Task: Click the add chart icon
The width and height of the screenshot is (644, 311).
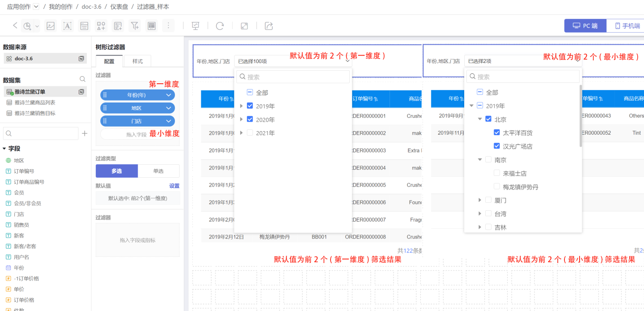Action: [28, 26]
